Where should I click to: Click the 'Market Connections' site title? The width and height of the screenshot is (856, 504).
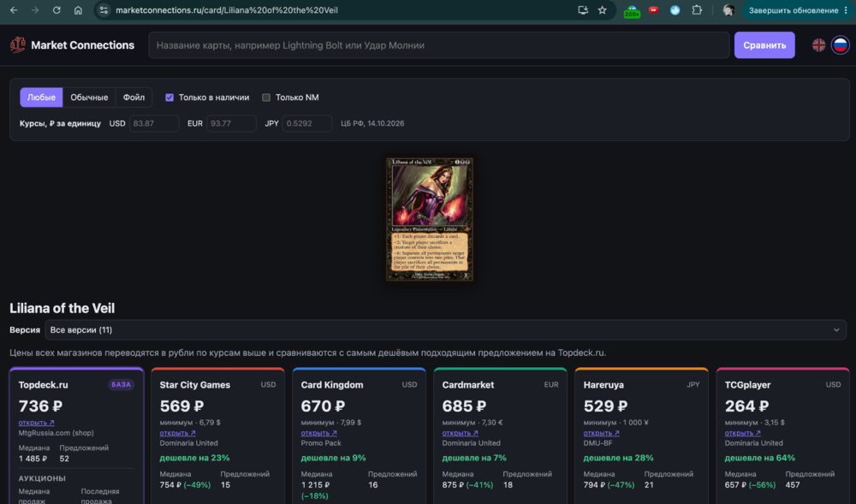(82, 45)
